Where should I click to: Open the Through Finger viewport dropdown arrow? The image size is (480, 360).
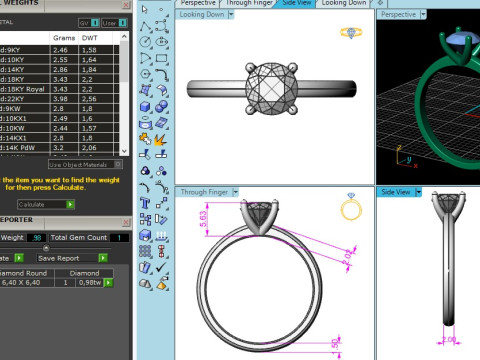click(x=236, y=192)
